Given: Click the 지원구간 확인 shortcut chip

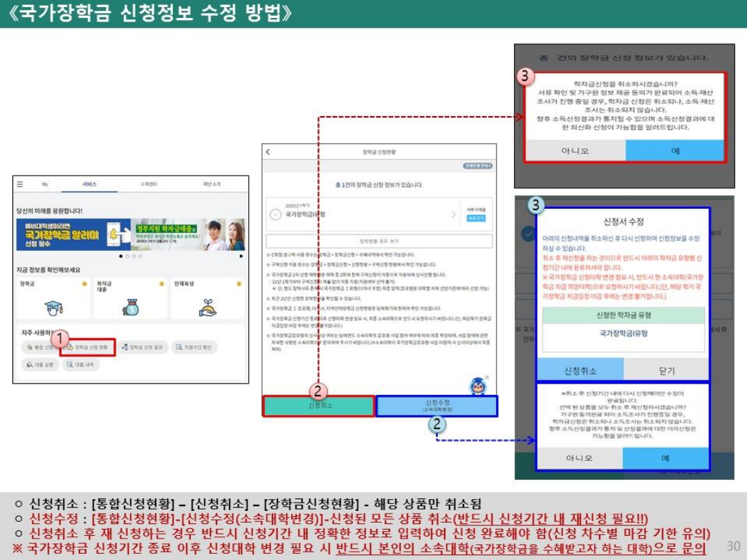Looking at the screenshot, I should tap(194, 348).
